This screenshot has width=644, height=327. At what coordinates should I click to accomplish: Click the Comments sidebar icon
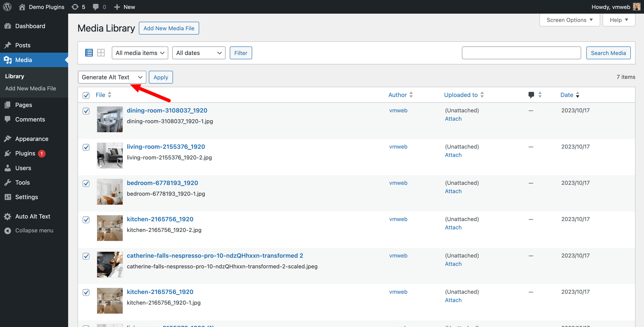point(8,119)
